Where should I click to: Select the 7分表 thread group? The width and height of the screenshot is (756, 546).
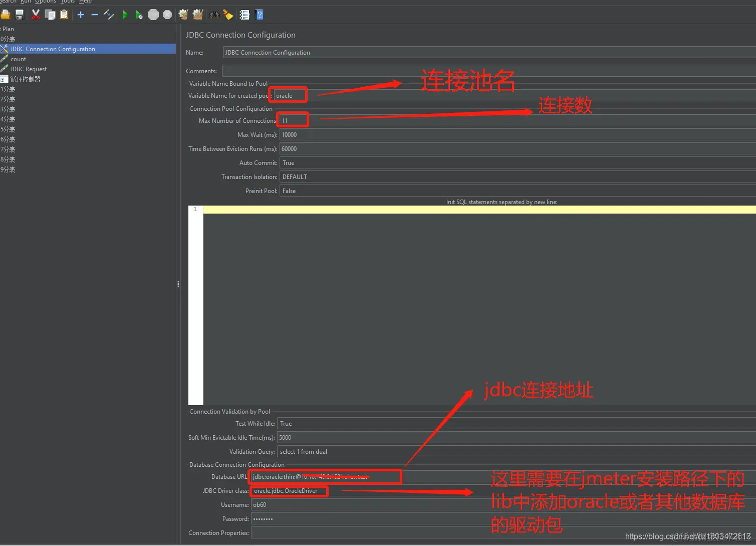click(8, 149)
